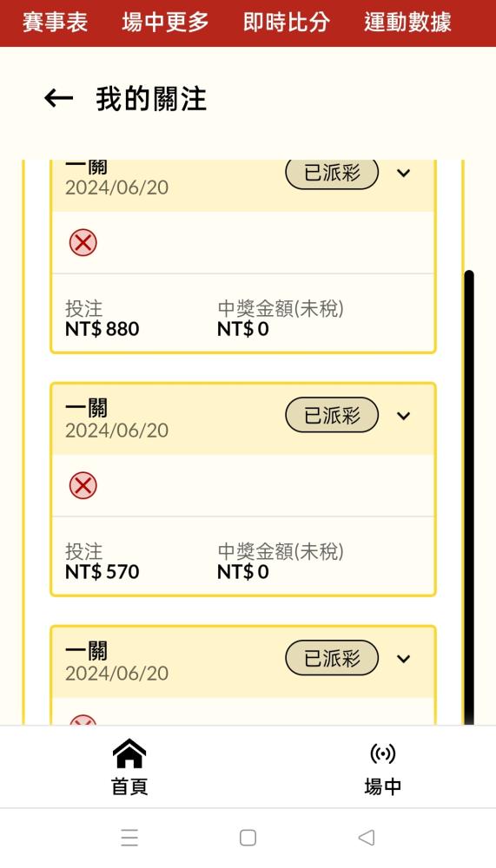Viewport: 496px width, 868px height.
Task: Tap the Android recent apps menu icon
Action: coord(129,838)
